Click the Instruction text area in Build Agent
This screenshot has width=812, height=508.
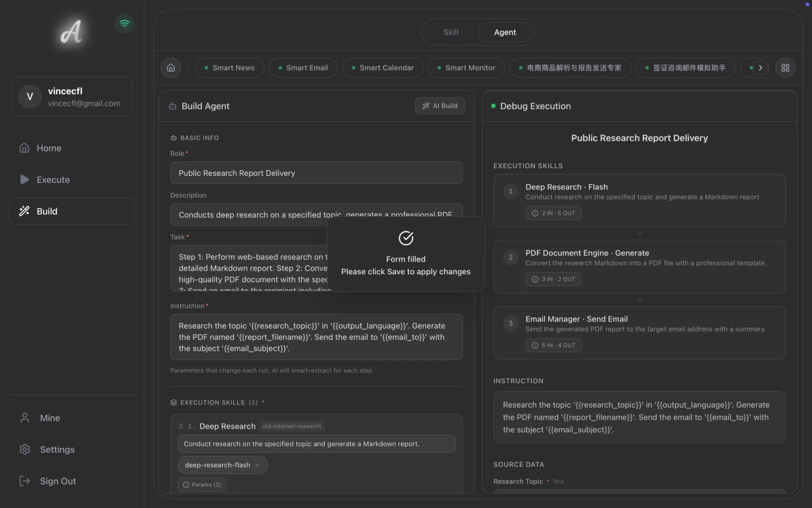coord(316,337)
